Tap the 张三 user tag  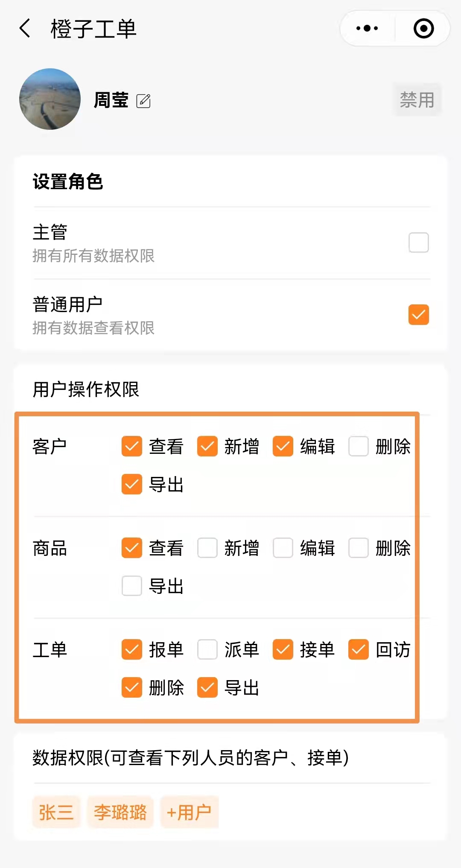pyautogui.click(x=56, y=812)
